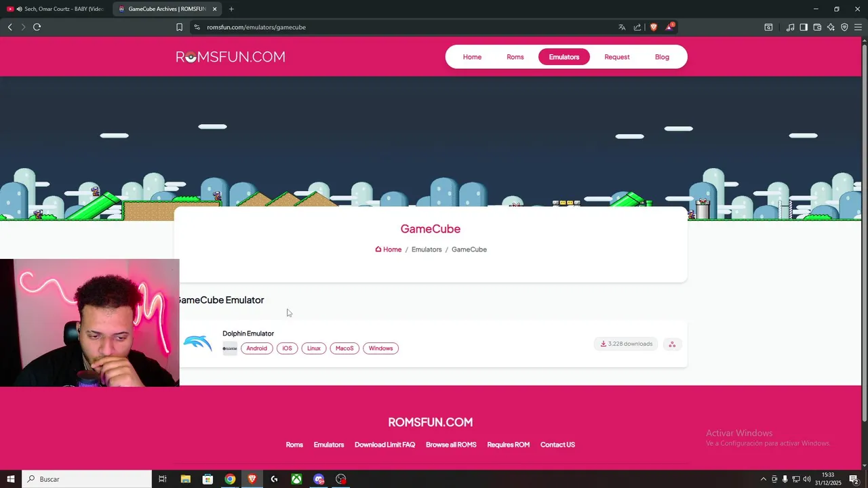Image resolution: width=868 pixels, height=488 pixels.
Task: Click the browser forward arrow
Action: 23,27
